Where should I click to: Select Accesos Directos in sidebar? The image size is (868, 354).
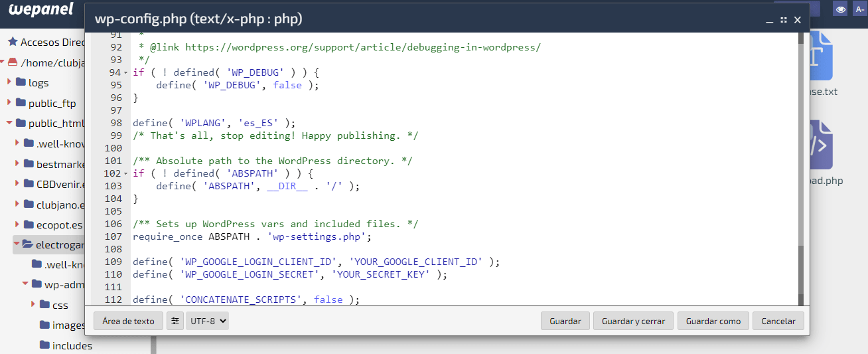tap(53, 42)
